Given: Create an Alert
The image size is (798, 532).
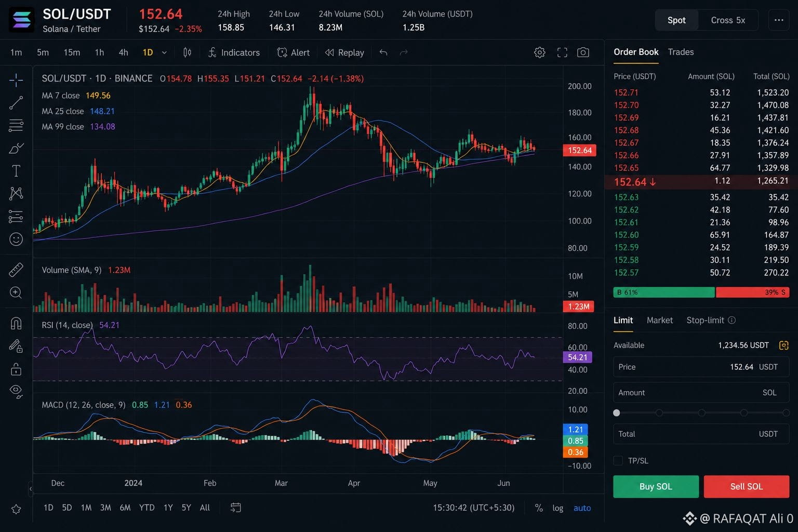Looking at the screenshot, I should pyautogui.click(x=294, y=52).
